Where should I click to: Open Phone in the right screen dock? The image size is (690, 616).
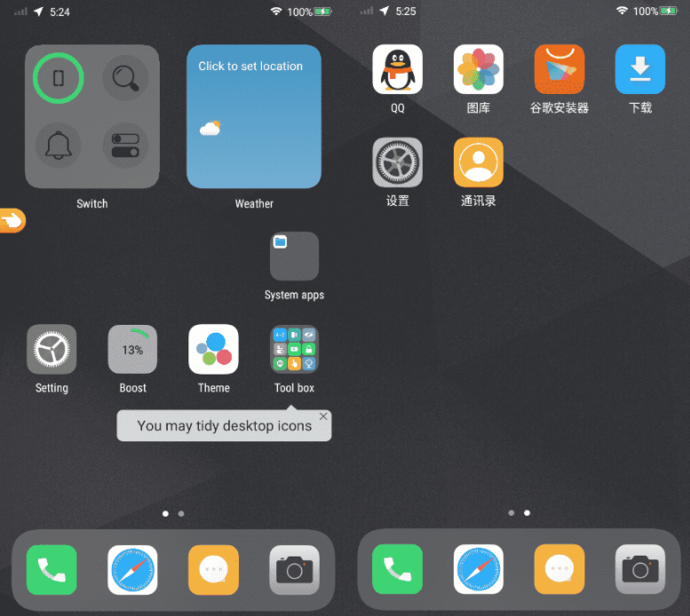pyautogui.click(x=397, y=569)
